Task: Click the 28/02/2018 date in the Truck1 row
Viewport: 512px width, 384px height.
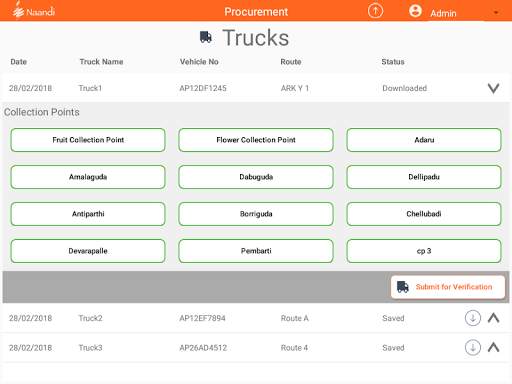Action: pos(30,88)
